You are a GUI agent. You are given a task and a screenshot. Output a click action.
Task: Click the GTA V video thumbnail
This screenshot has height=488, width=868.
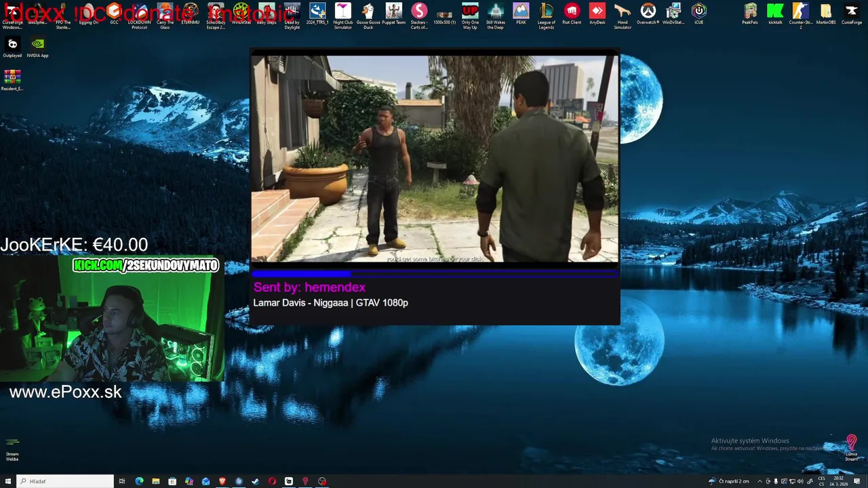coord(435,159)
